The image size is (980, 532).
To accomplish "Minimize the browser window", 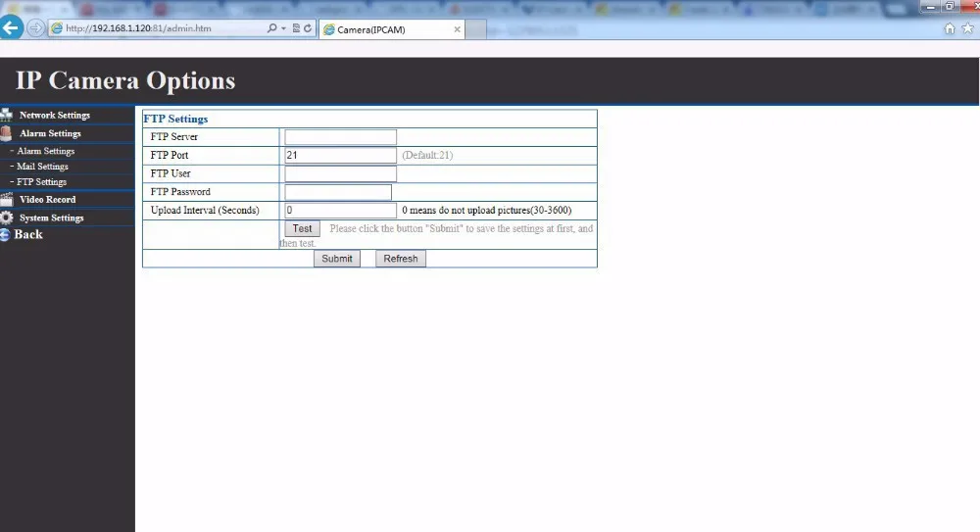I will (x=930, y=6).
